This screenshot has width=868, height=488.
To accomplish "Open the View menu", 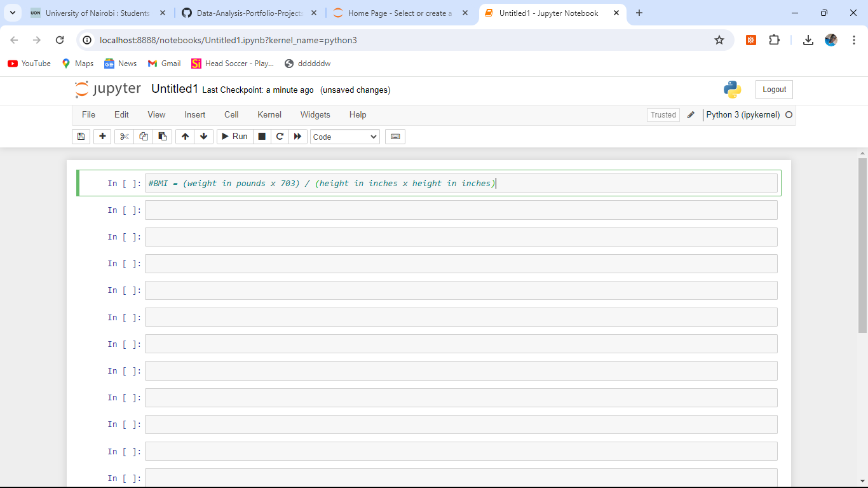I will (156, 115).
